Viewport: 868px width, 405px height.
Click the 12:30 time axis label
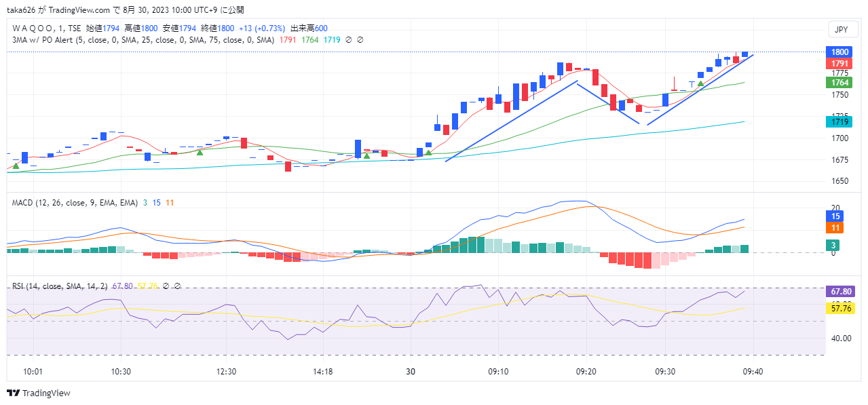pyautogui.click(x=226, y=372)
